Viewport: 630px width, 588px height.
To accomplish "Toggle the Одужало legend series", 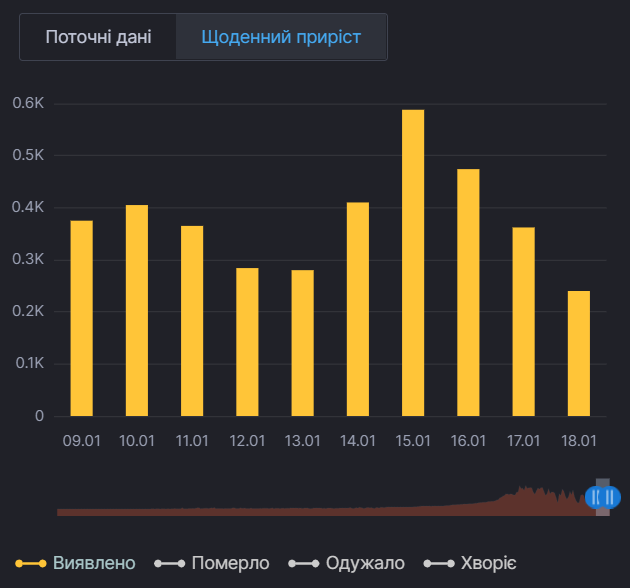I will click(363, 563).
